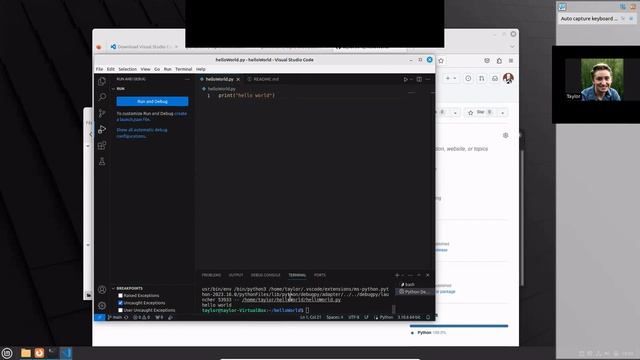Open GitHub pull requests icon in browser
The height and width of the screenshot is (360, 640).
tap(482, 78)
